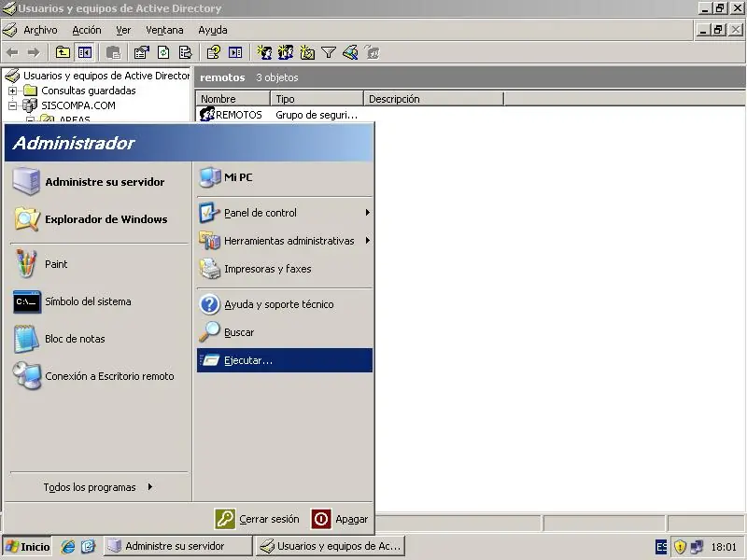747x560 pixels.
Task: Click the Find objects toolbar icon
Action: click(351, 52)
